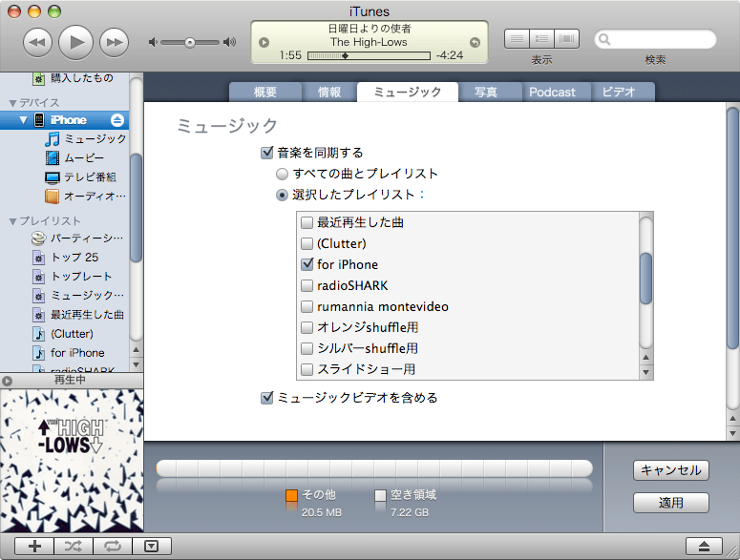Open (Clutter) playlist in sidebar
740x560 pixels.
pos(63,334)
